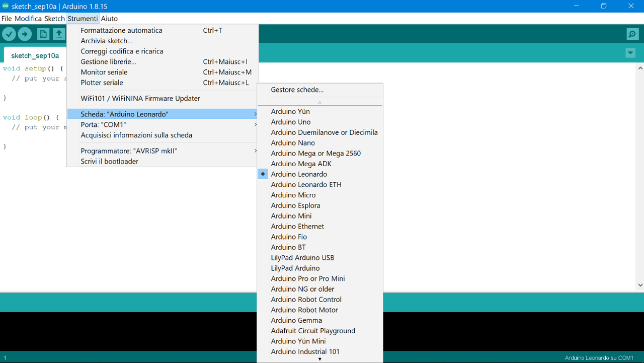Screen dimensions: 644x363
Task: Create a new sketch via toolbar icon
Action: click(43, 34)
